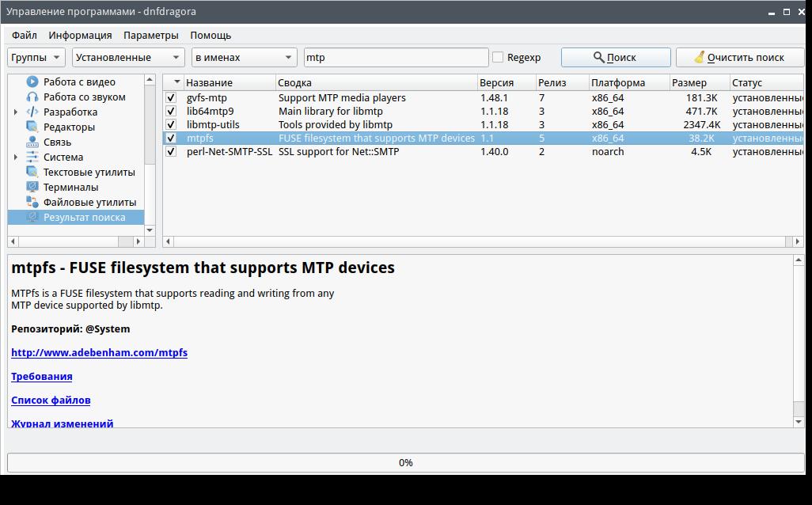Click the Терминалы category icon
Viewport: 812px width, 505px height.
(32, 187)
